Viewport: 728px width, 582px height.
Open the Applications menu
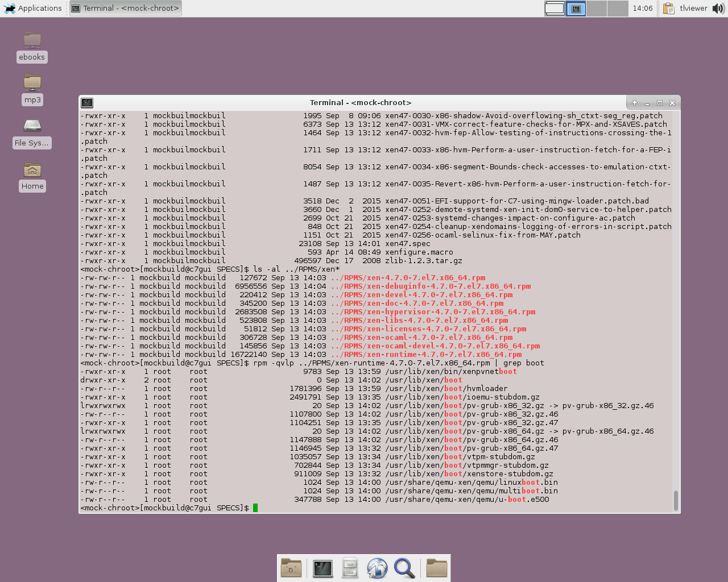click(32, 9)
